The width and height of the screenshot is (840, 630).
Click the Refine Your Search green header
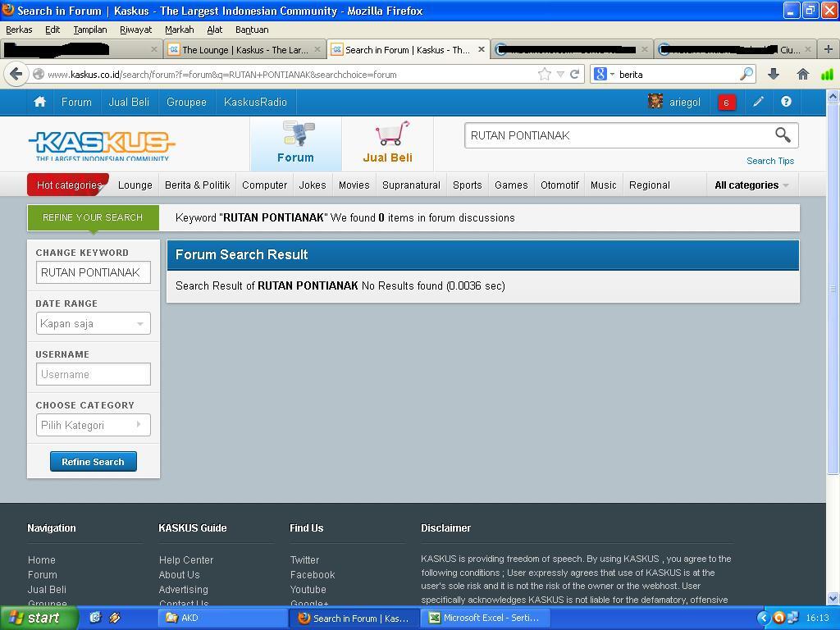(94, 217)
